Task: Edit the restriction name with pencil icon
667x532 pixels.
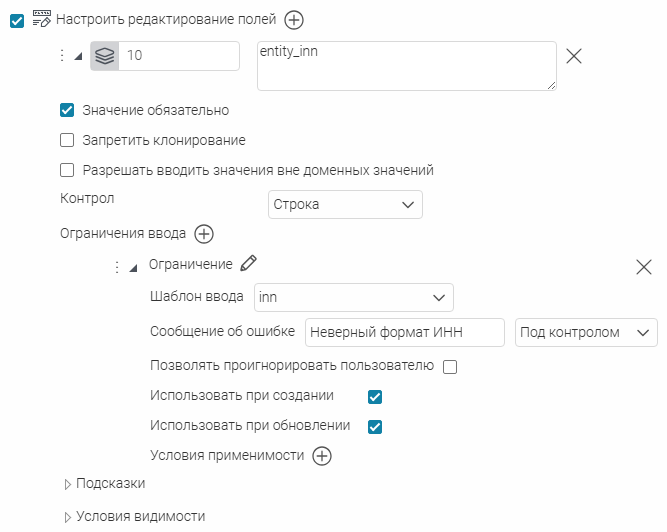Action: [x=249, y=264]
